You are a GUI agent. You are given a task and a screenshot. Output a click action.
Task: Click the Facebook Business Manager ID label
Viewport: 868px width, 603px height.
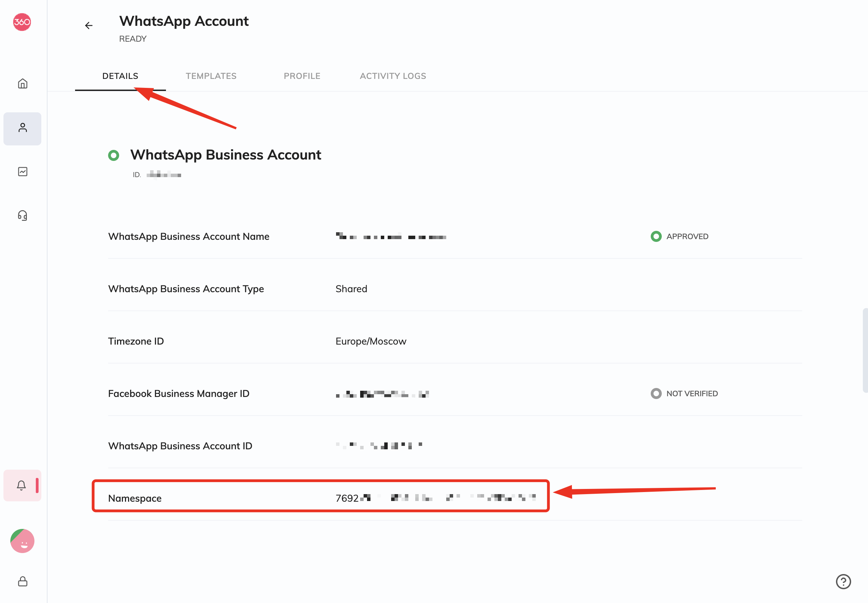pos(179,394)
